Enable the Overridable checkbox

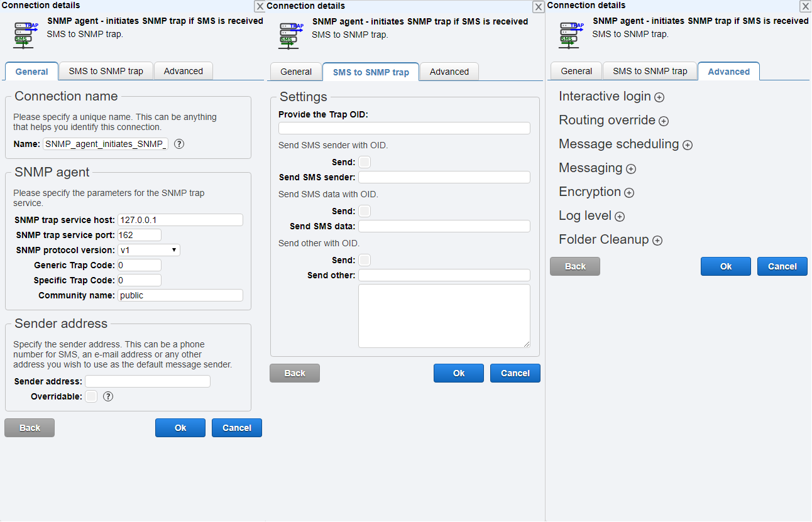(91, 396)
